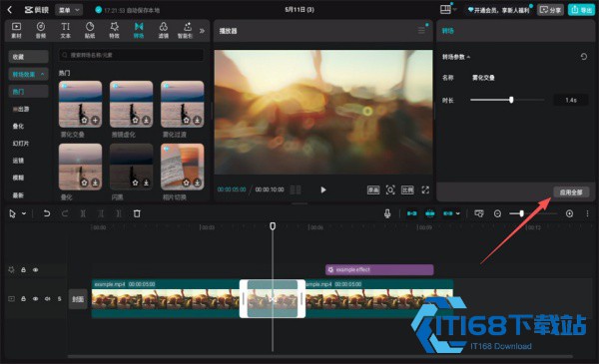Zoom out the timeline
This screenshot has width=599, height=364.
coord(497,213)
